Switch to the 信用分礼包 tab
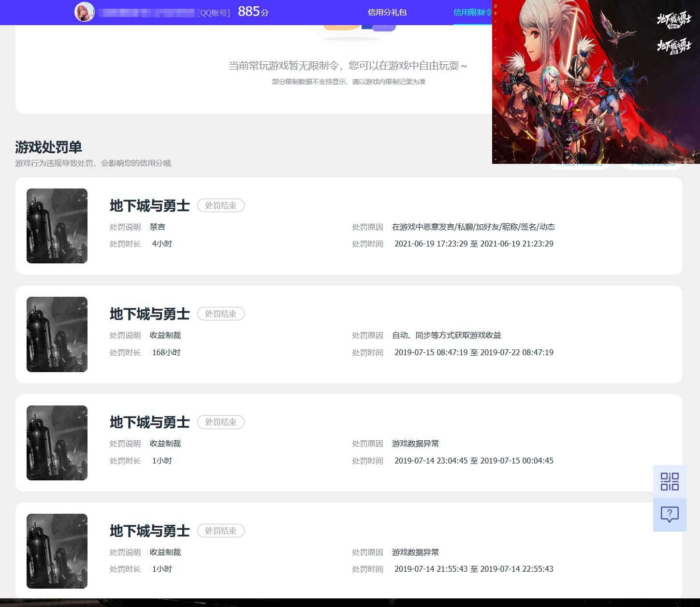 [x=387, y=12]
